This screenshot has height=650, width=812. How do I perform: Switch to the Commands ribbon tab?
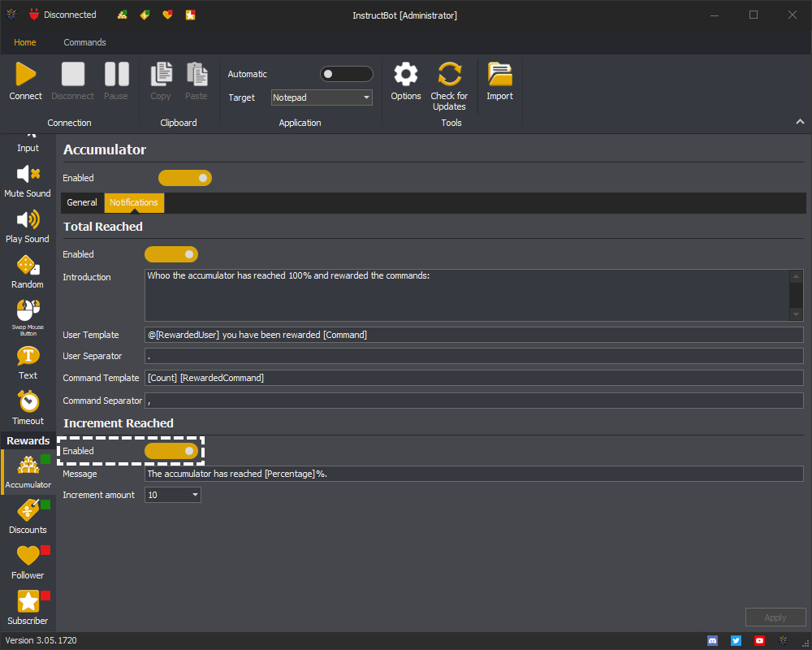[85, 42]
